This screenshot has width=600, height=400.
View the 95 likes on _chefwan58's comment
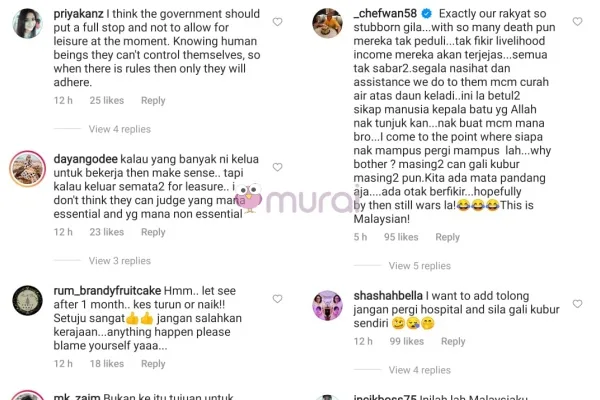(x=401, y=237)
